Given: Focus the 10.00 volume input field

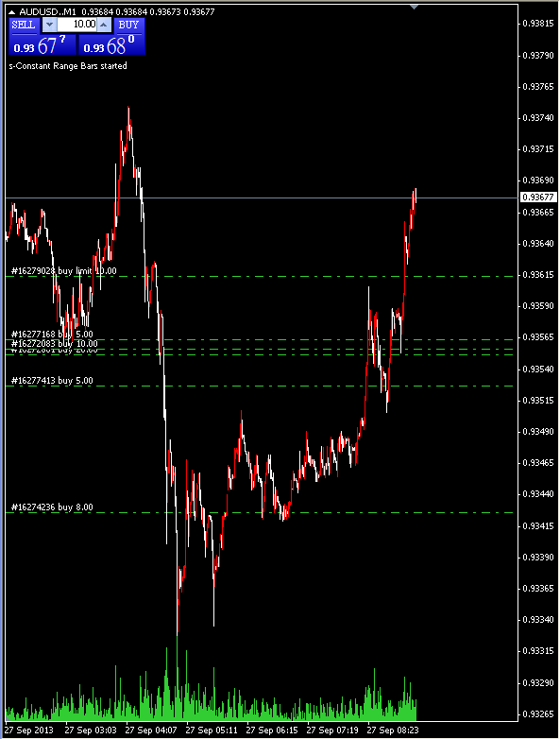Looking at the screenshot, I should [76, 25].
